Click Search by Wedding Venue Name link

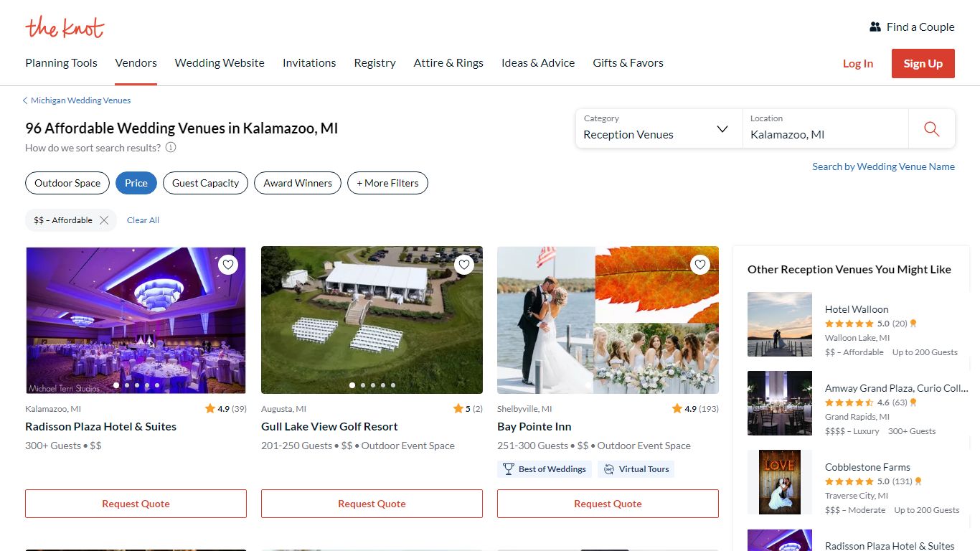883,166
